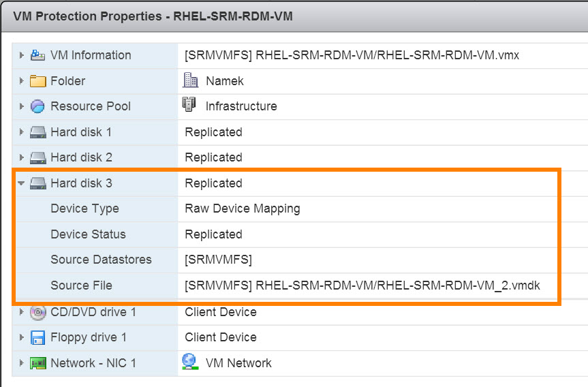
Task: Click the VM Network globe icon
Action: 189,362
